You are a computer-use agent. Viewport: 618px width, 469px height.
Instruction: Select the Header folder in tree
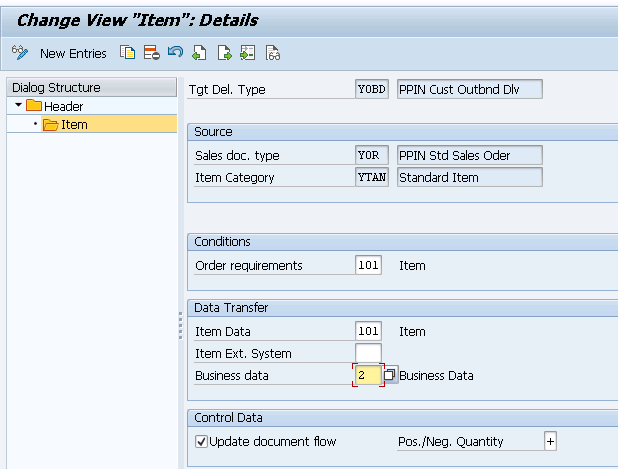point(55,106)
